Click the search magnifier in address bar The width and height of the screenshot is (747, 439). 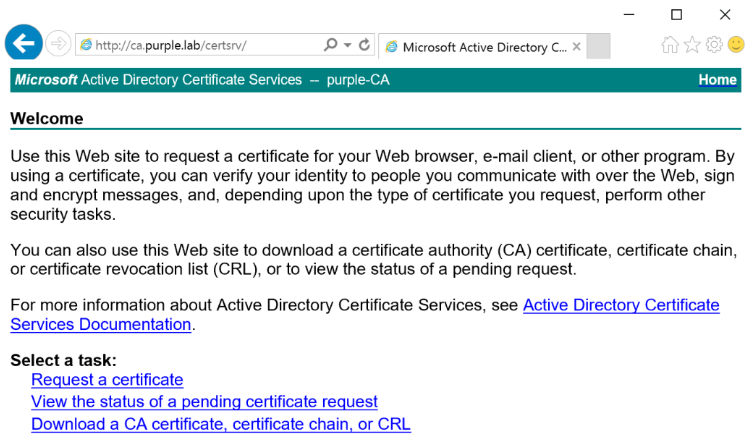click(x=330, y=45)
